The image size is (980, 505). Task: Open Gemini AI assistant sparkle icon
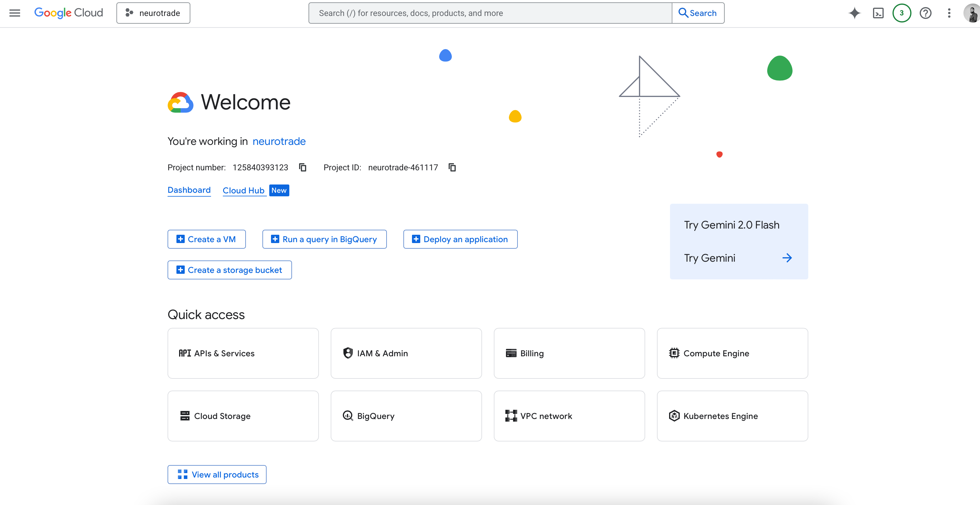pos(854,13)
